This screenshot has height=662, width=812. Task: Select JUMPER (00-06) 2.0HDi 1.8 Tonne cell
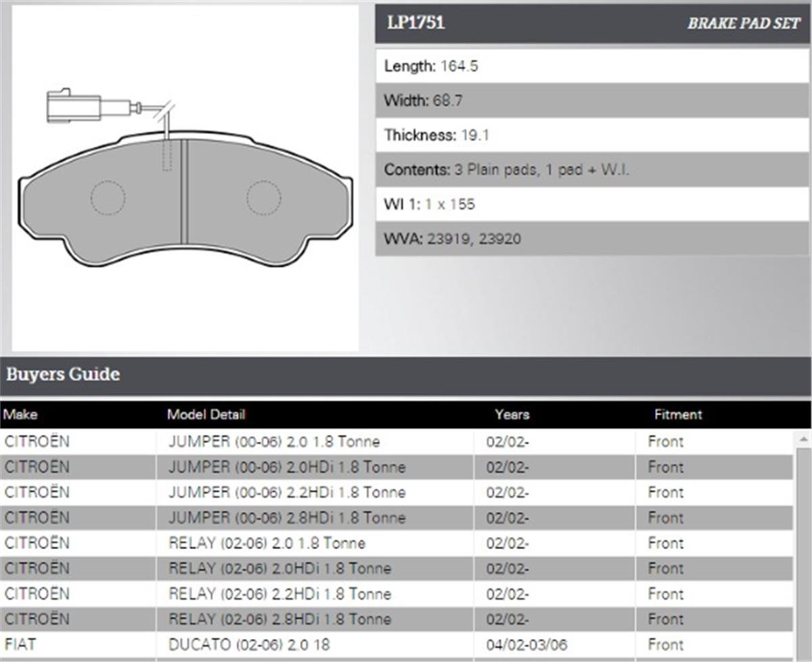[315, 467]
